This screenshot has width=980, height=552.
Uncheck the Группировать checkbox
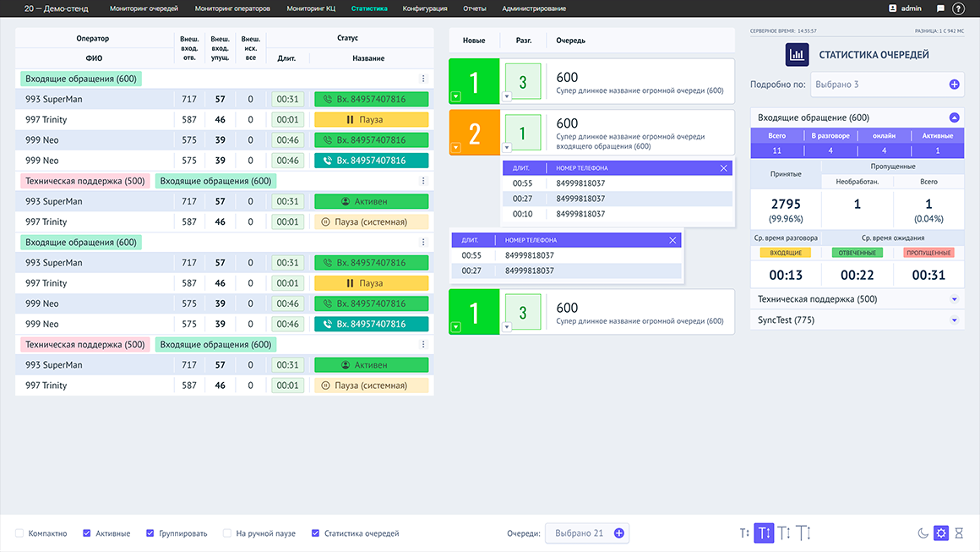tap(150, 533)
